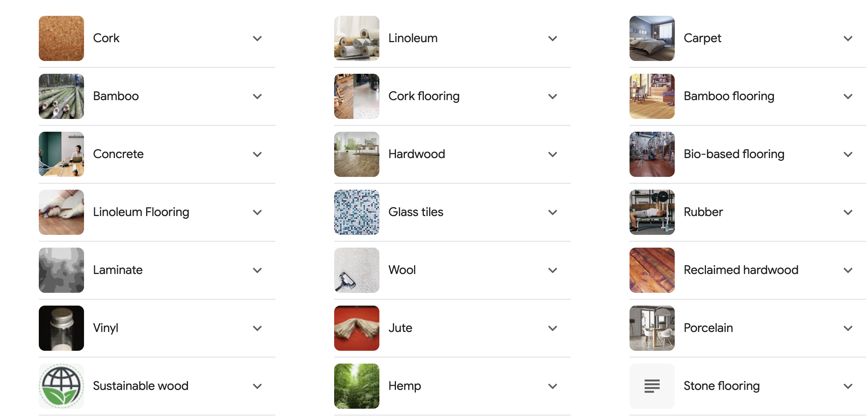Screen dimensions: 868x417
Task: Expand the Linoleum entry
Action: coord(553,38)
